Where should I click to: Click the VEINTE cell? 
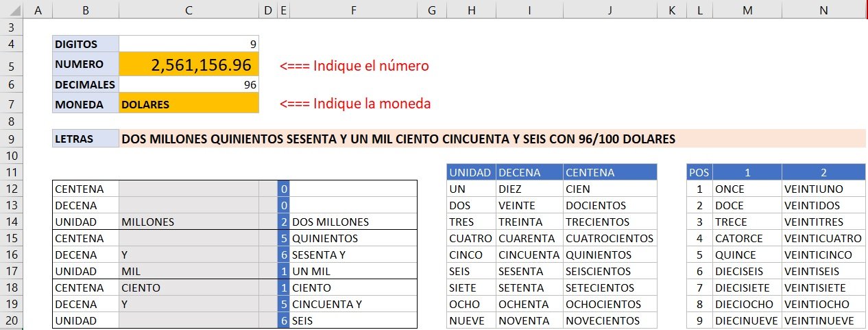click(x=529, y=205)
